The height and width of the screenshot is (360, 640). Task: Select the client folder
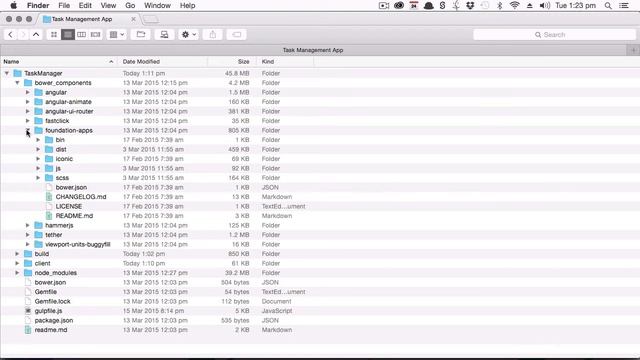click(42, 263)
